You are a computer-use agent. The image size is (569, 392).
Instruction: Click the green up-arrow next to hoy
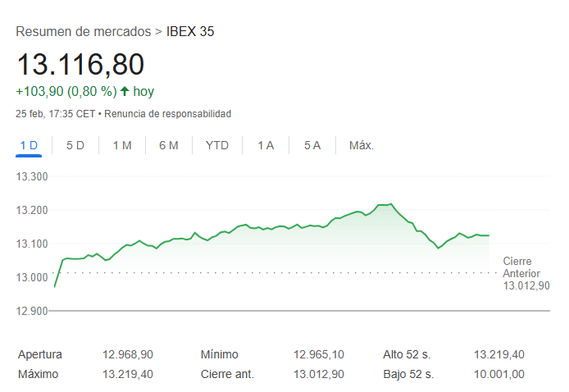125,91
